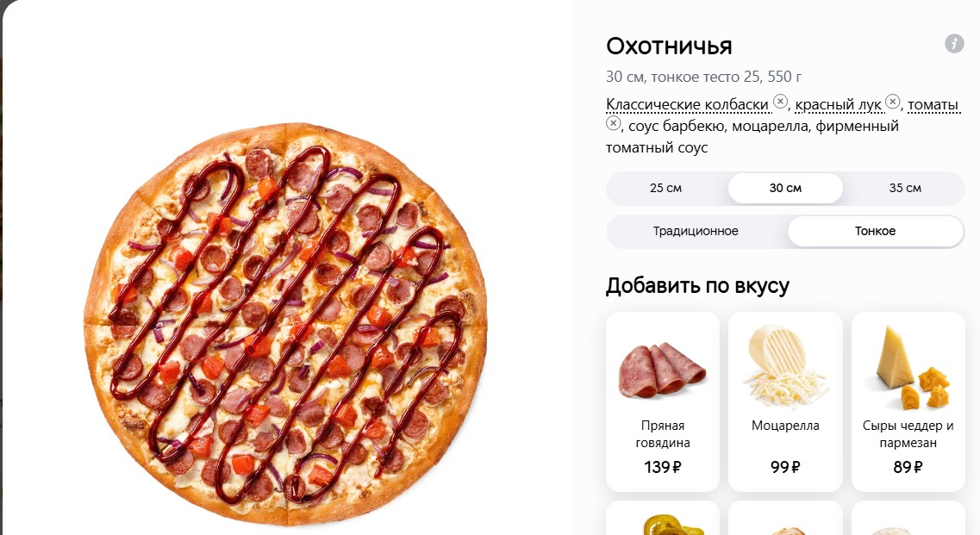Click the томаты ingredient text

(933, 104)
